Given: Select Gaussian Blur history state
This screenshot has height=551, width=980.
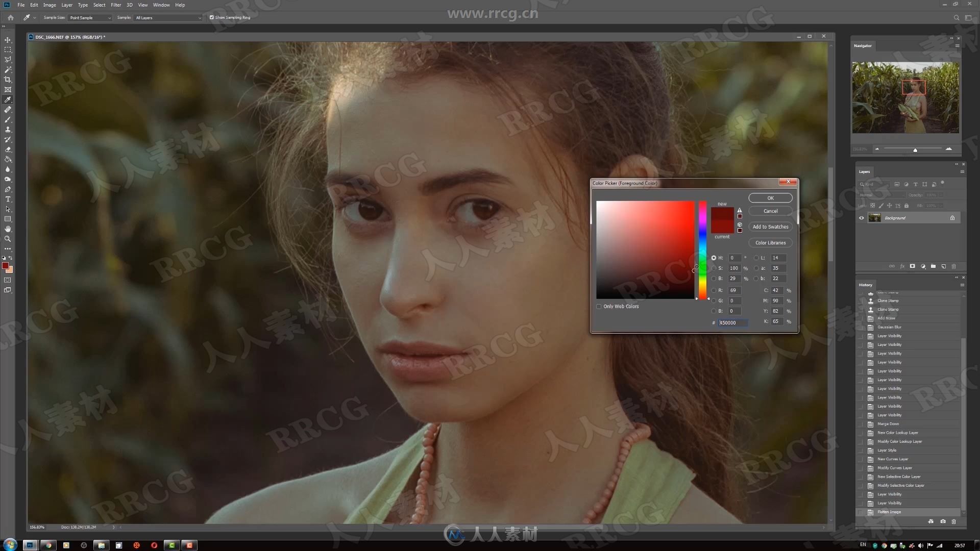Looking at the screenshot, I should tap(909, 327).
